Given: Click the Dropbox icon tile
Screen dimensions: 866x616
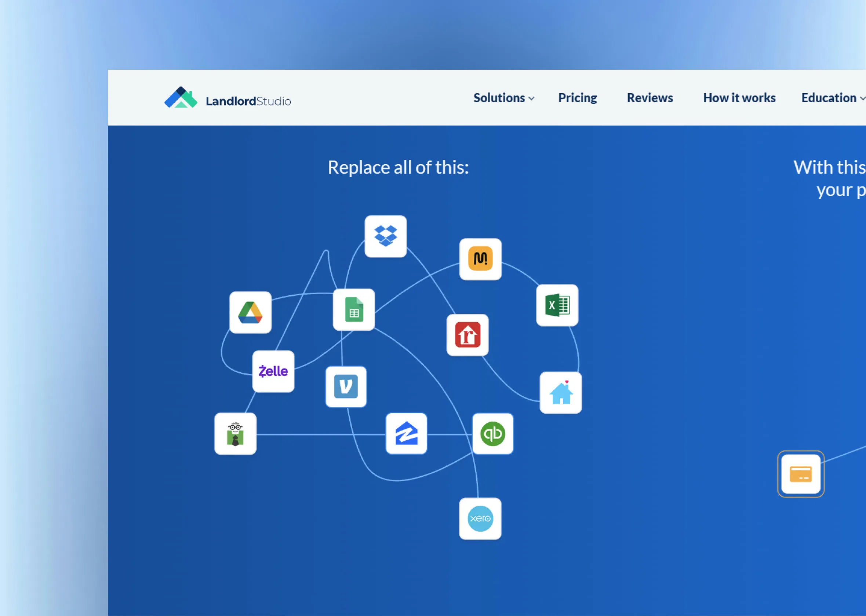Looking at the screenshot, I should click(x=386, y=236).
